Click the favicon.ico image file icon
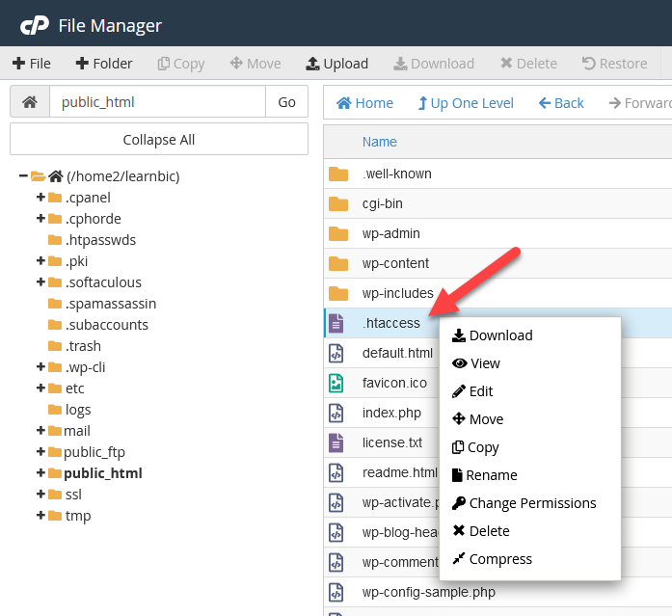The image size is (672, 616). click(336, 383)
